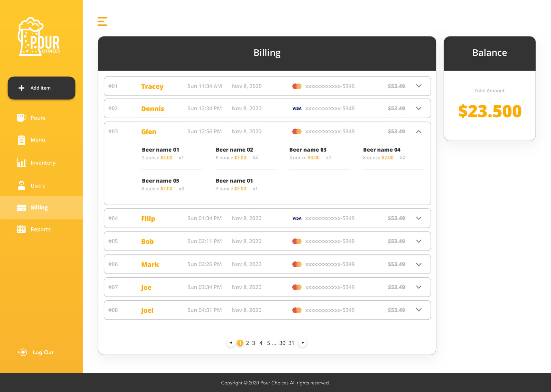Go to the Users section label

click(x=38, y=186)
